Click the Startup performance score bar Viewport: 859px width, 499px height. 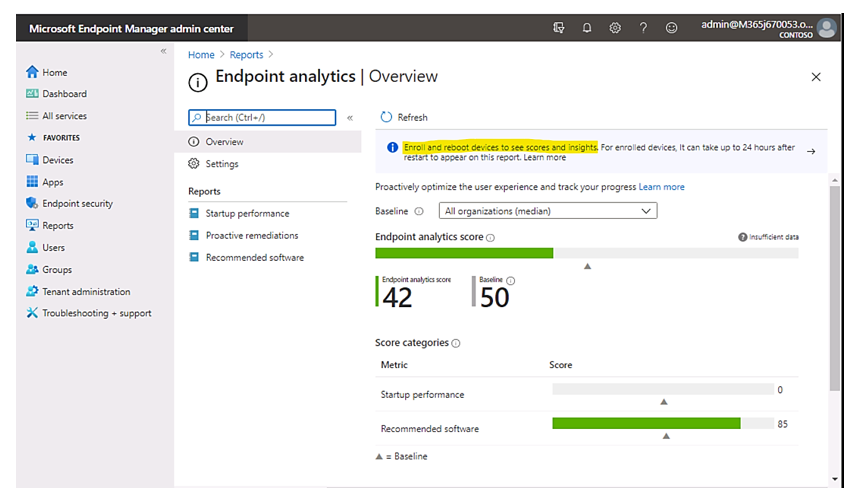(x=663, y=389)
